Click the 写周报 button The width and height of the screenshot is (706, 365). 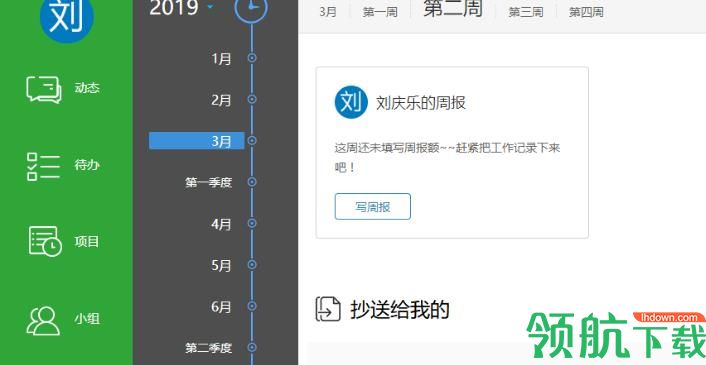click(373, 207)
